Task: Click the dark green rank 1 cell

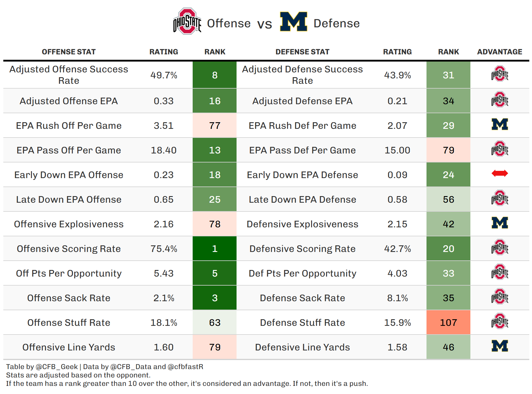Action: coord(215,249)
